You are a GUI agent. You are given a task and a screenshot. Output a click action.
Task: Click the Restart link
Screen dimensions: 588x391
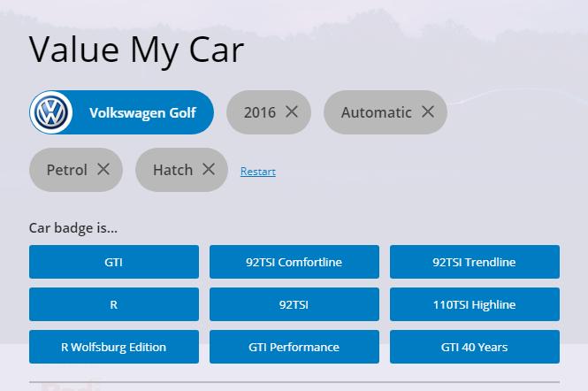[257, 172]
